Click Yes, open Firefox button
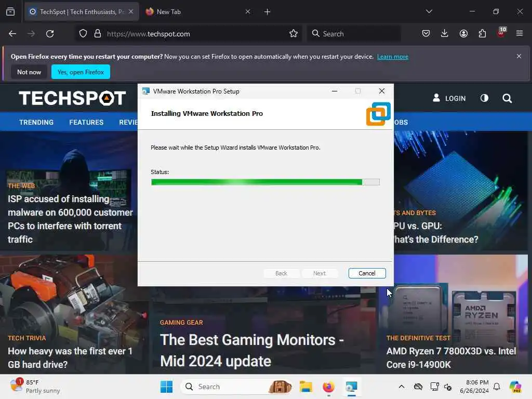The width and height of the screenshot is (532, 399). click(81, 72)
